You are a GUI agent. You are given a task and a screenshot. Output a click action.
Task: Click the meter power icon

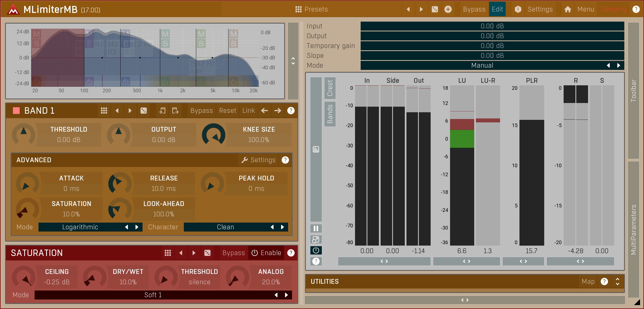coord(316,250)
